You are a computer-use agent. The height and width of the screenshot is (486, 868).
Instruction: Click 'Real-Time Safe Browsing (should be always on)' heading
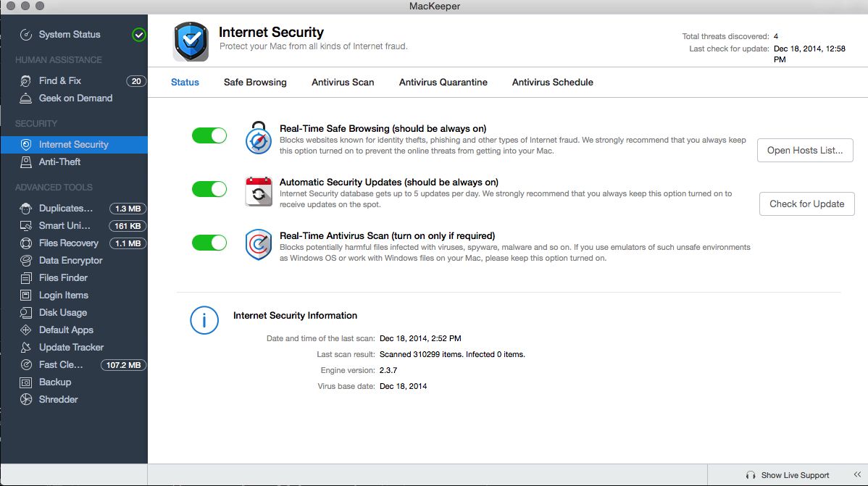pos(383,128)
